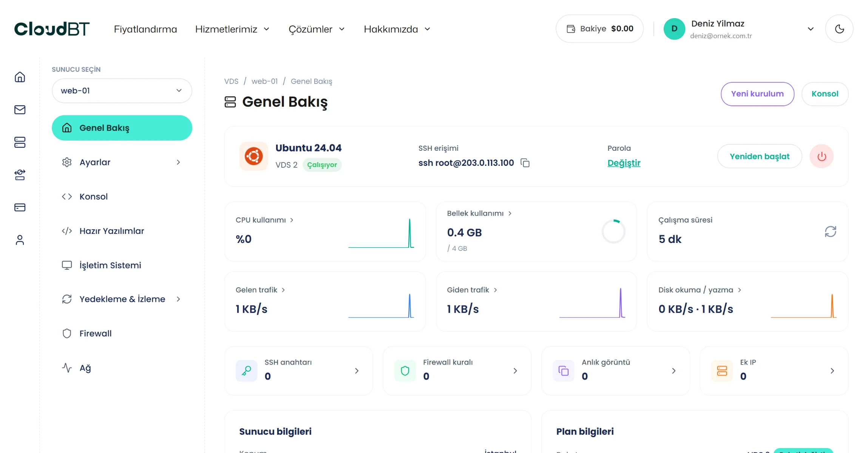Click the Konsol button at top right
Screen dimensions: 868x453
(x=825, y=94)
